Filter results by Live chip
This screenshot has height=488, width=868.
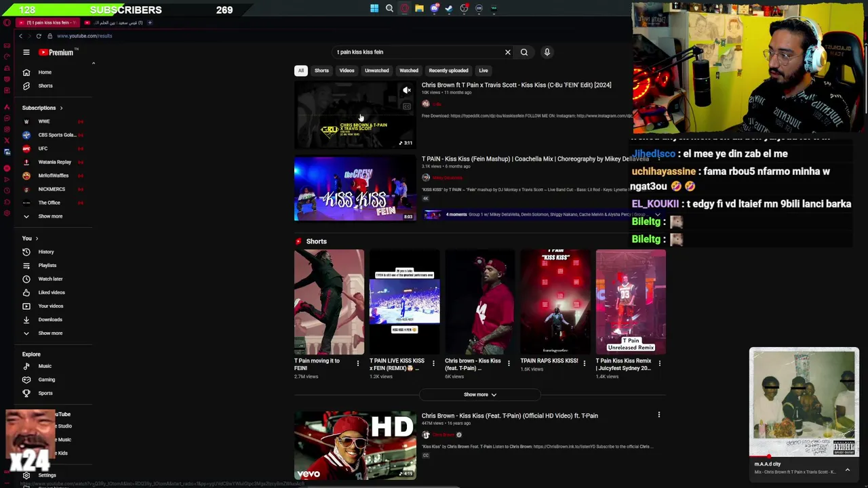click(484, 70)
